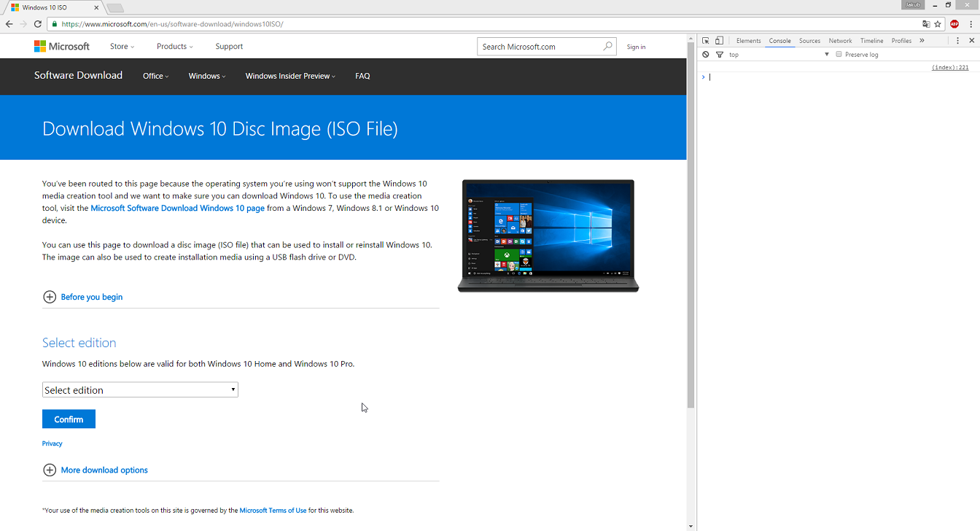Expand the Before you begin section
The height and width of the screenshot is (531, 980).
(x=82, y=297)
